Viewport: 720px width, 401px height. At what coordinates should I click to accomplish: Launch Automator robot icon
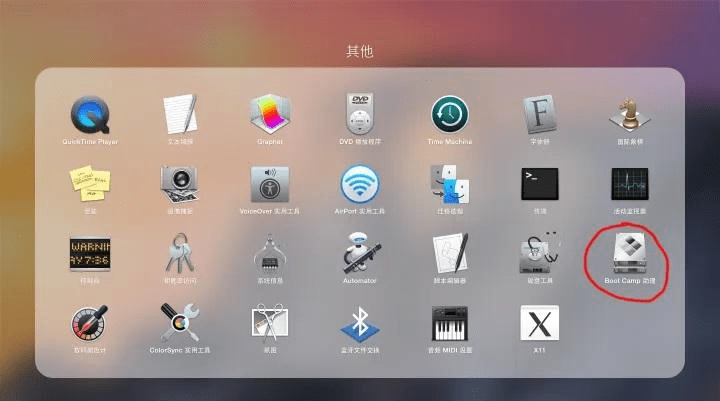360,253
